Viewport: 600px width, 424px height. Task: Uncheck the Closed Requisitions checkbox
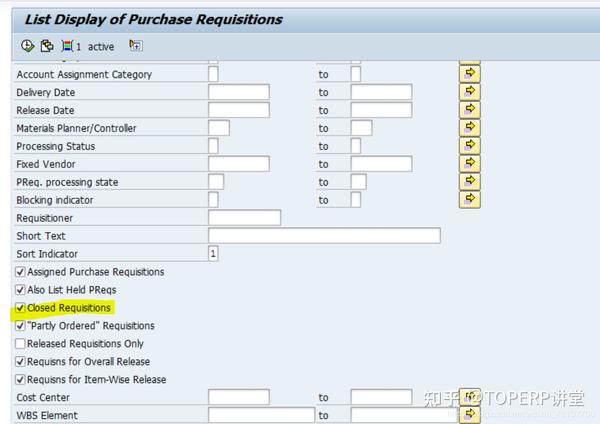coord(21,308)
